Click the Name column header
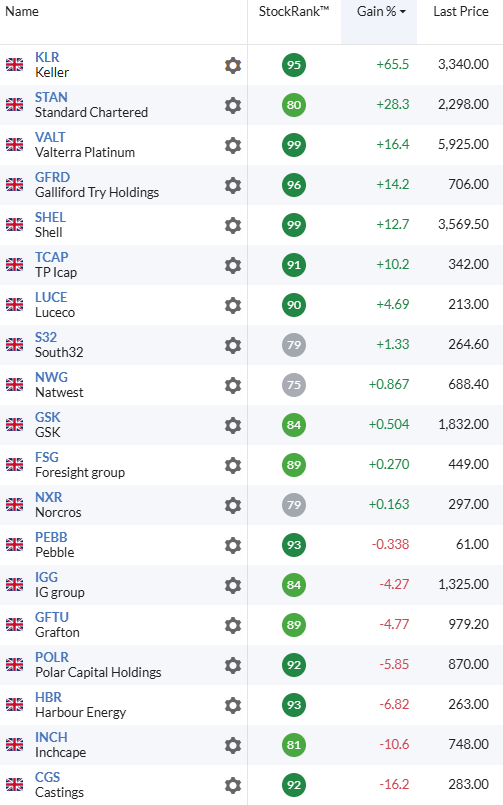Screen dimensions: 503x805 [x=22, y=11]
